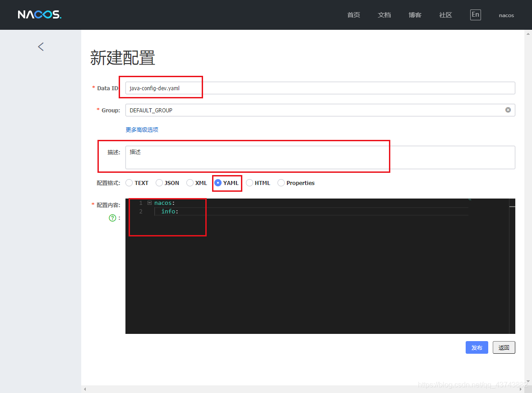
Task: Select the JSON format radio button
Action: [159, 183]
